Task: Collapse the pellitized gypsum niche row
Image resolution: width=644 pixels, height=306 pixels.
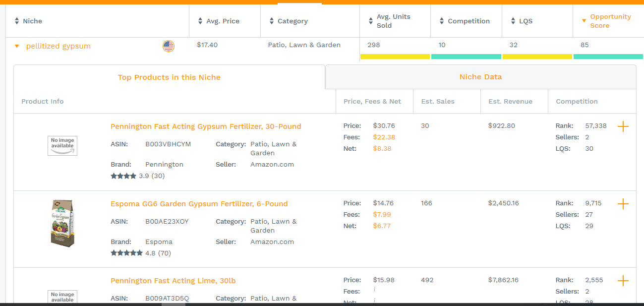Action: (17, 46)
